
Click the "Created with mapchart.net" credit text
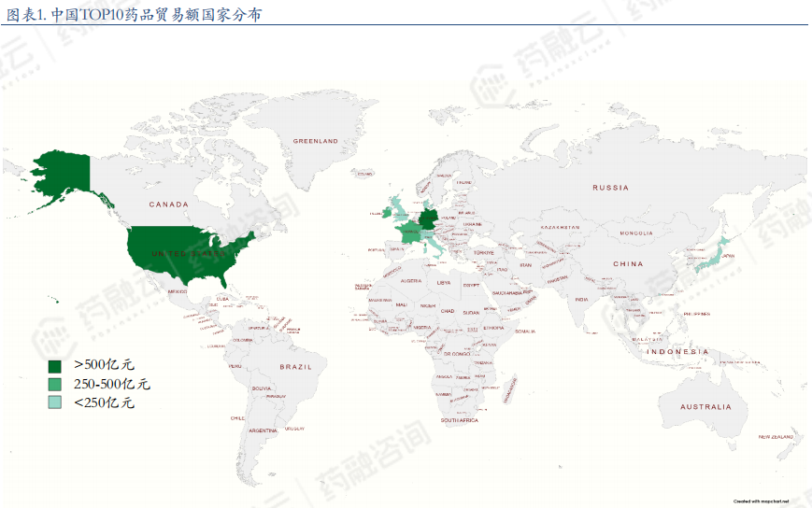pos(761,501)
